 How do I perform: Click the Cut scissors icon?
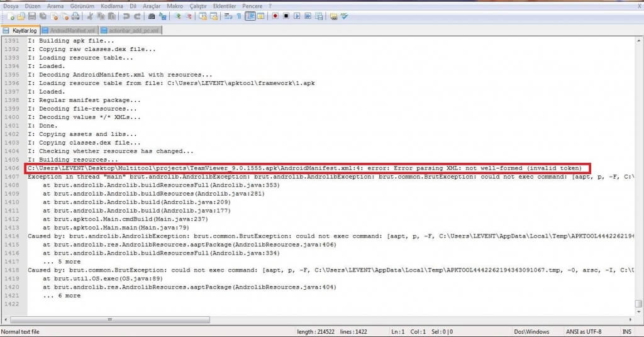[90, 16]
